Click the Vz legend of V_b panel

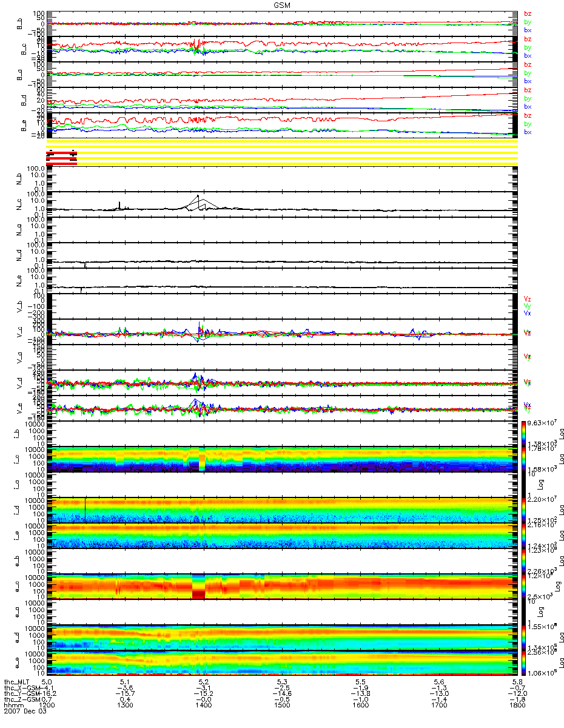(x=527, y=298)
